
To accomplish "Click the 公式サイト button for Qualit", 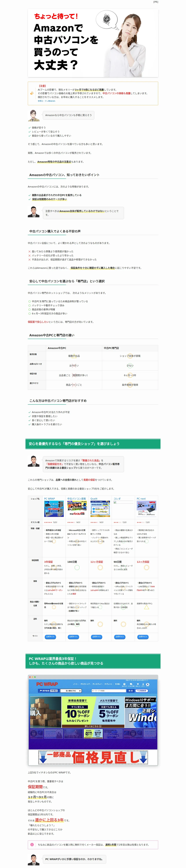I will (96, 637).
